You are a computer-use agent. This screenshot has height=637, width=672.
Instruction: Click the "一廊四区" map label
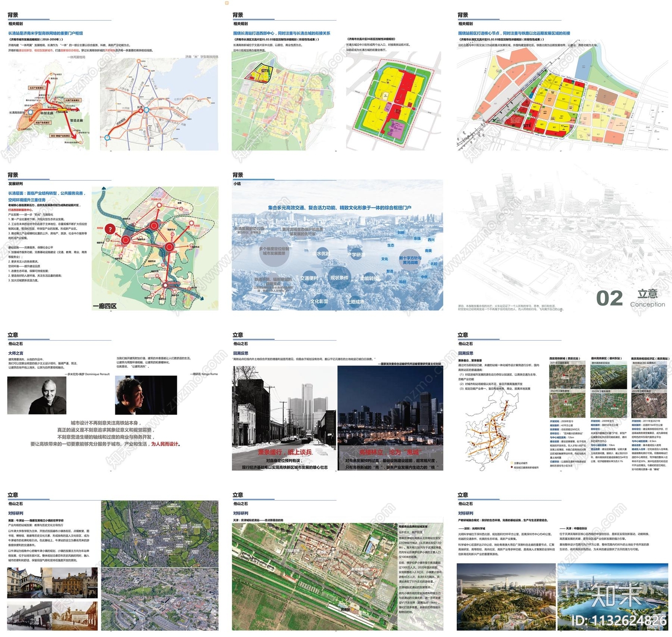coord(105,306)
